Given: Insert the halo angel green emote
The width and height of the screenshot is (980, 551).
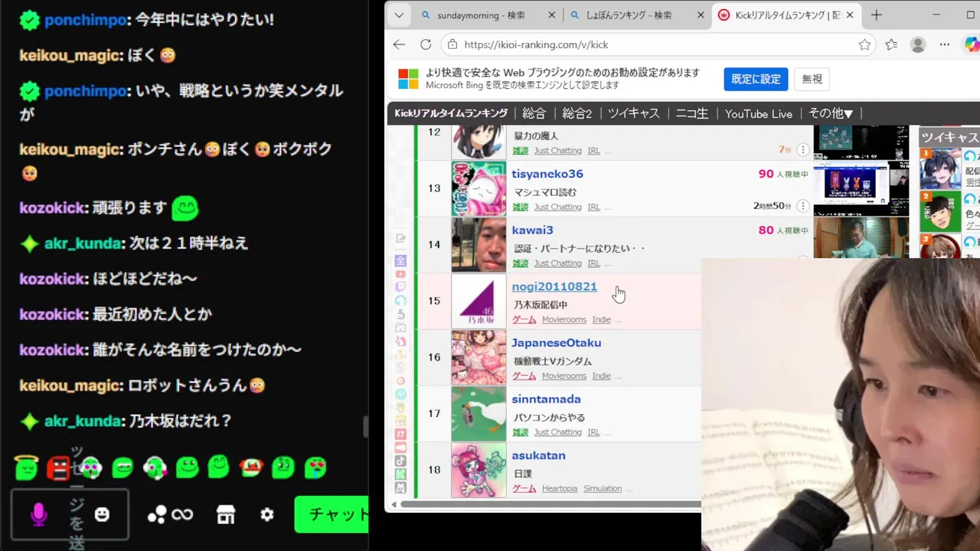Looking at the screenshot, I should (26, 466).
